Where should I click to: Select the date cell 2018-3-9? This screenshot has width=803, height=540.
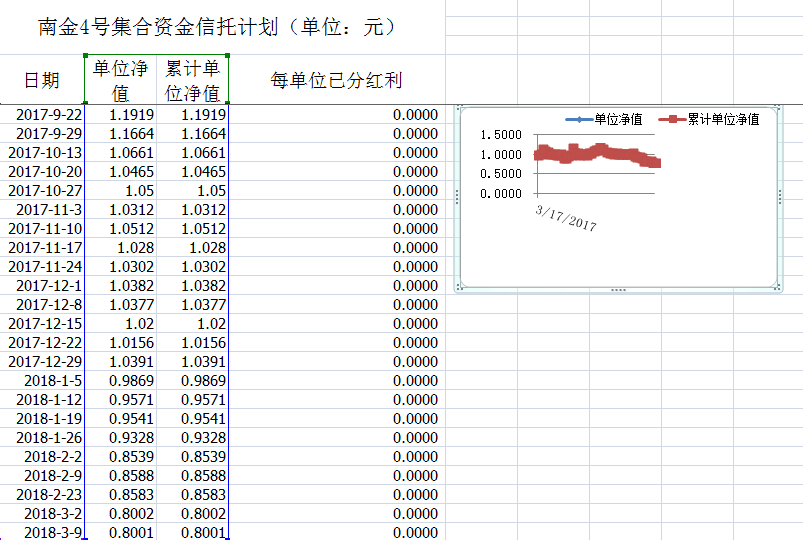click(53, 533)
